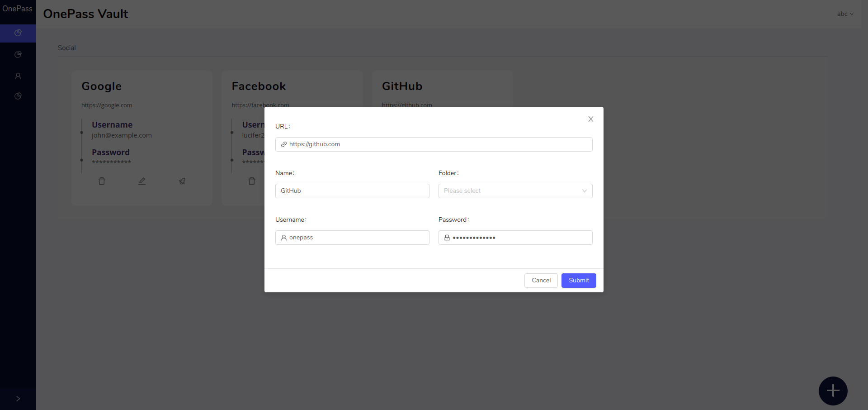Viewport: 868px width, 410px height.
Task: Delete the Google entry with its trash icon
Action: click(x=102, y=181)
